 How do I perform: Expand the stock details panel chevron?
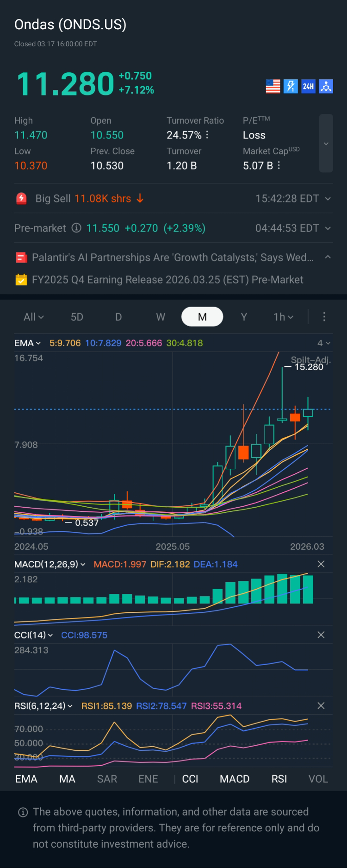(x=326, y=144)
